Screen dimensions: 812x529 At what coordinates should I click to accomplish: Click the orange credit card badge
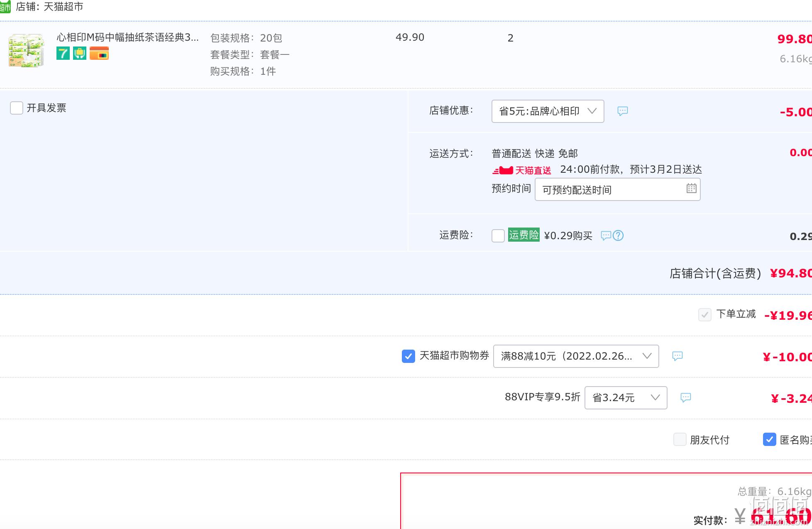pyautogui.click(x=99, y=53)
